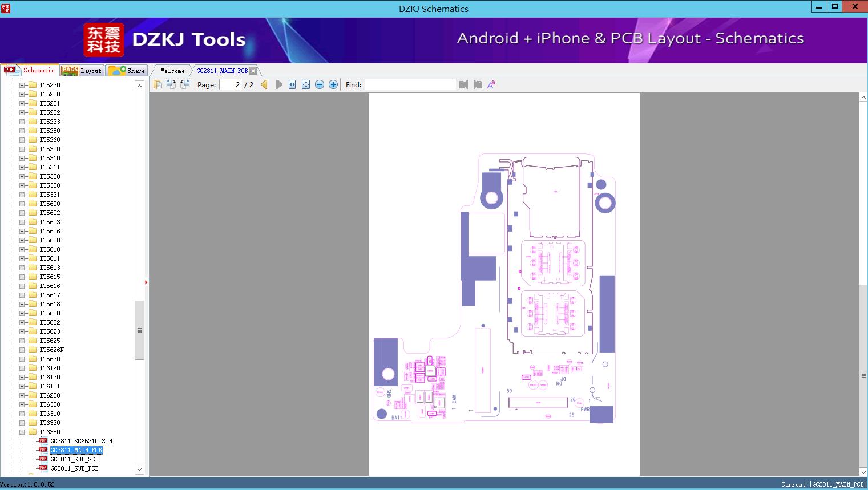Screen dimensions: 868x490
Task: Click the copy document icon in toolbar
Action: coord(158,84)
